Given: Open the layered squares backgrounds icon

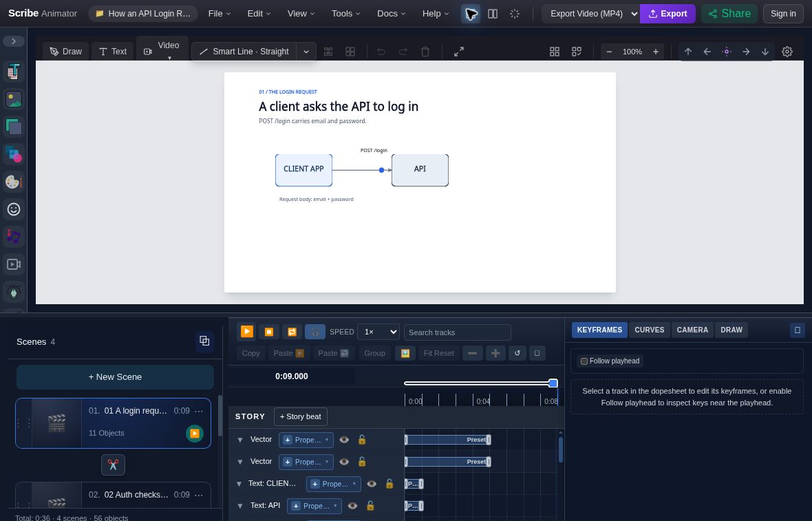Looking at the screenshot, I should coord(14,127).
